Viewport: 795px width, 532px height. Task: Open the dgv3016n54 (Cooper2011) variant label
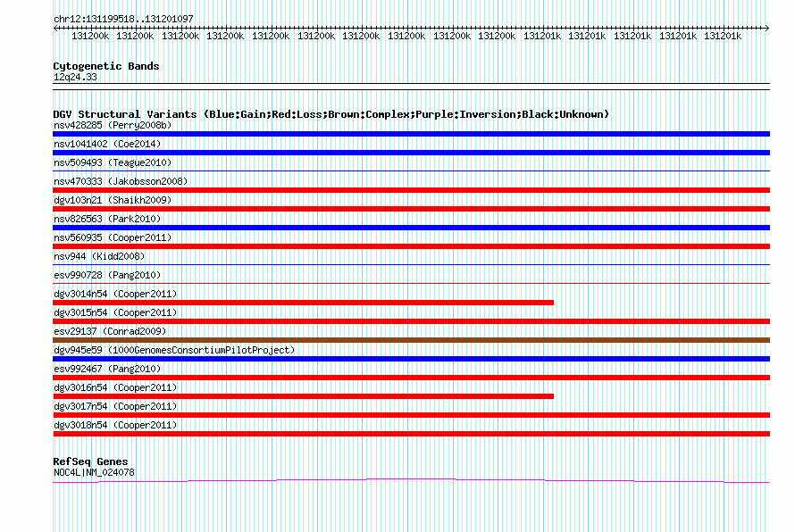tap(115, 387)
